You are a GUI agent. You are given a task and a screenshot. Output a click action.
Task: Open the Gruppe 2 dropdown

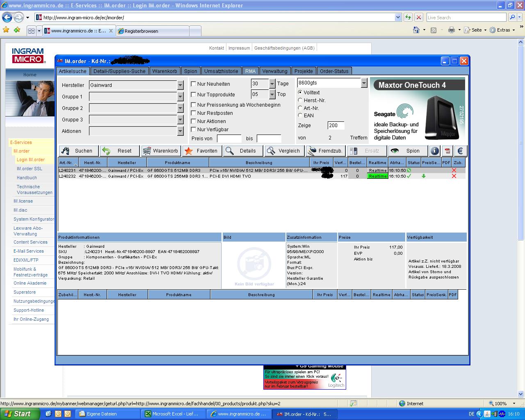coord(180,108)
